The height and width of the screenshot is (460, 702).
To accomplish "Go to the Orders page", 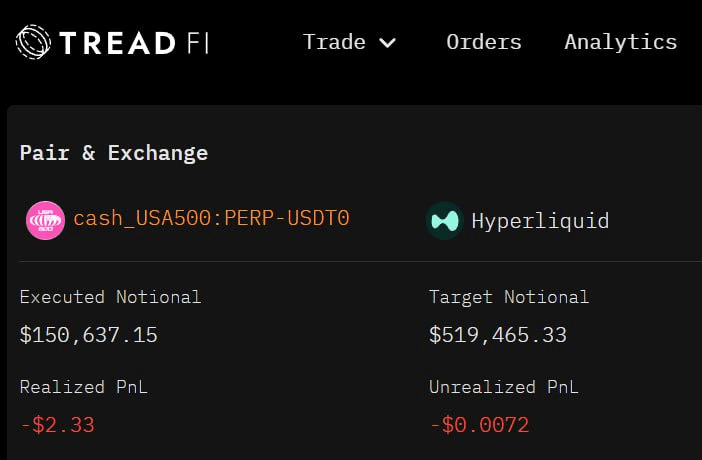I will (x=484, y=42).
